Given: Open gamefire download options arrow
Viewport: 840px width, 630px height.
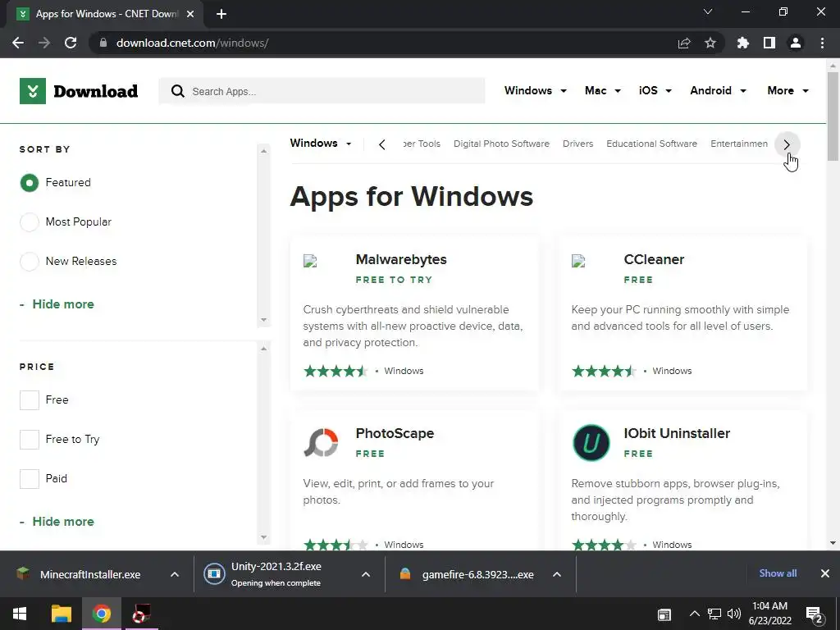Looking at the screenshot, I should [x=557, y=574].
